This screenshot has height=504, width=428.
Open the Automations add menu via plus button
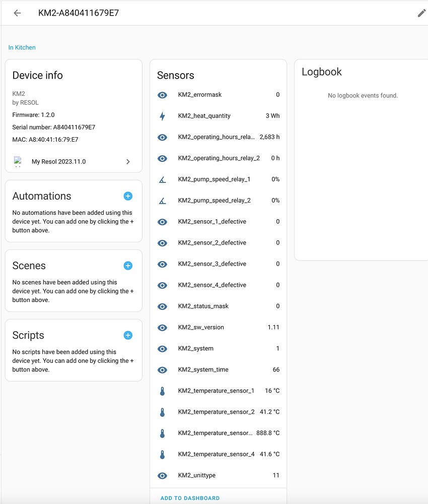click(x=127, y=196)
